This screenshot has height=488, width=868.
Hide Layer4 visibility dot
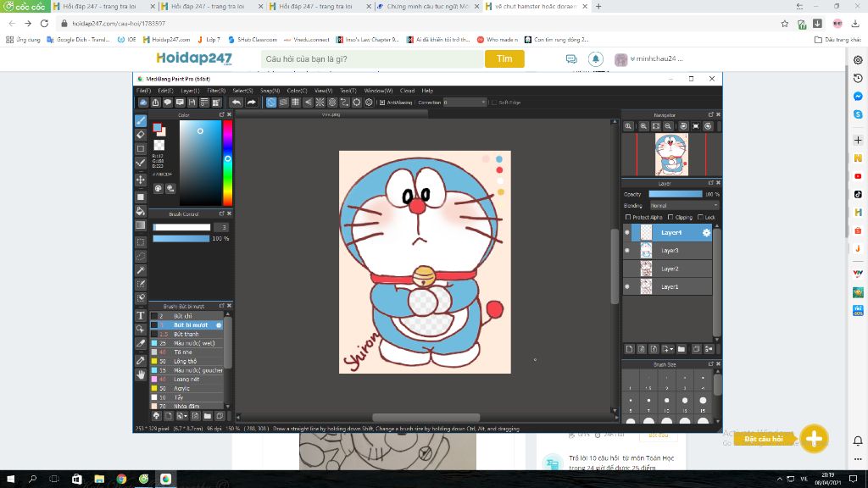point(627,233)
